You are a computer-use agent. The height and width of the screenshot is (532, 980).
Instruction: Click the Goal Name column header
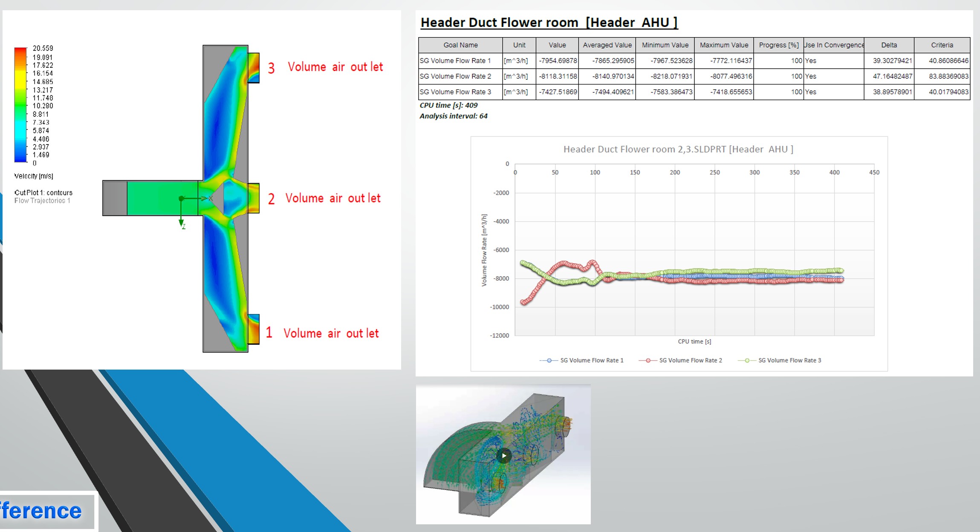point(460,45)
